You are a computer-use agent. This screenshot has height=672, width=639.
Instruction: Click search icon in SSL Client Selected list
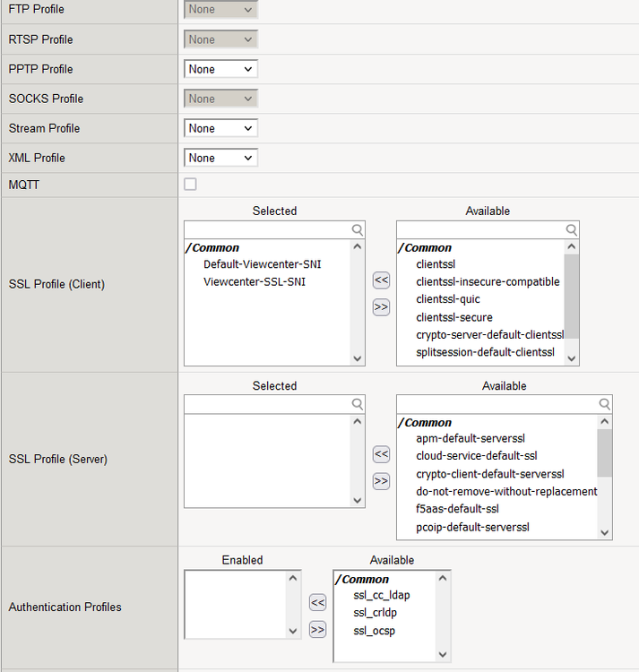click(x=358, y=229)
